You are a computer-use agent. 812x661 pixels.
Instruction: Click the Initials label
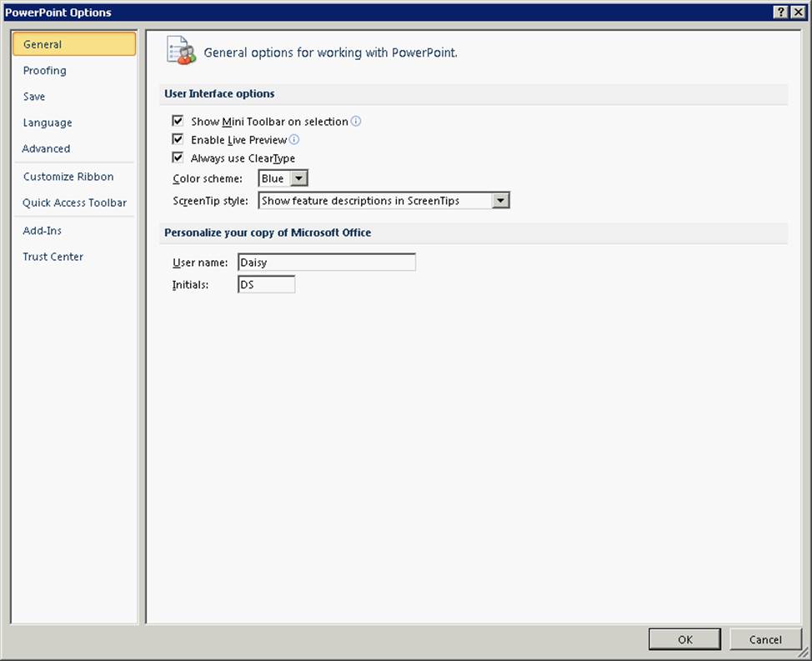click(x=190, y=285)
